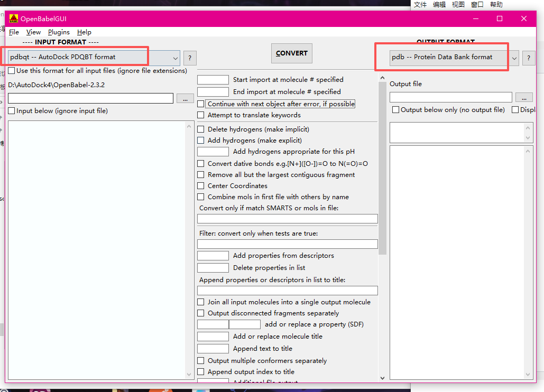
Task: Open the Plugins menu
Action: pyautogui.click(x=59, y=32)
